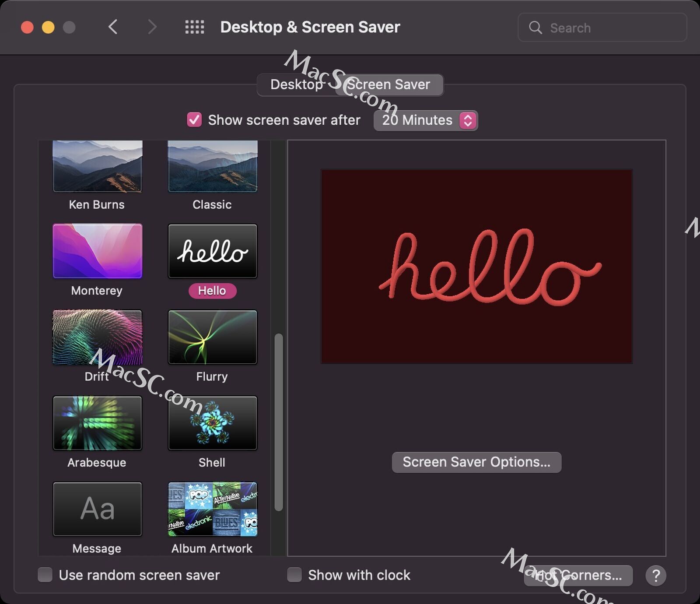Open the 20 Minutes delay dropdown
Viewport: 700px width, 604px height.
point(426,120)
